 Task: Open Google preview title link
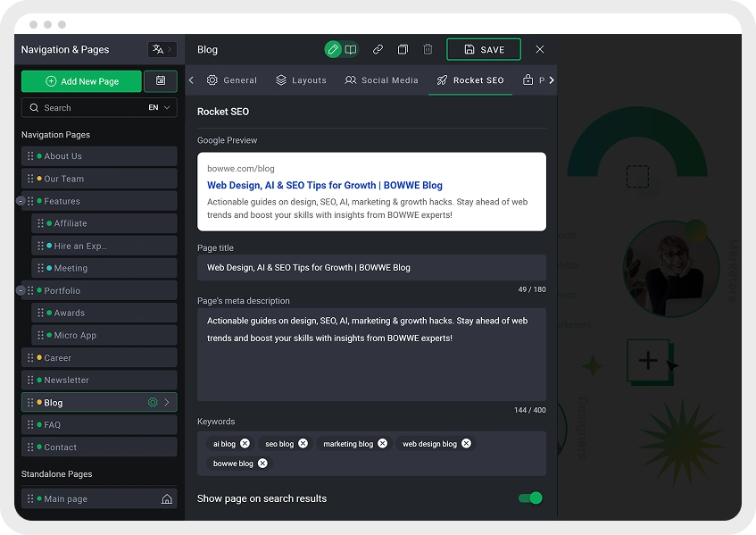[325, 185]
